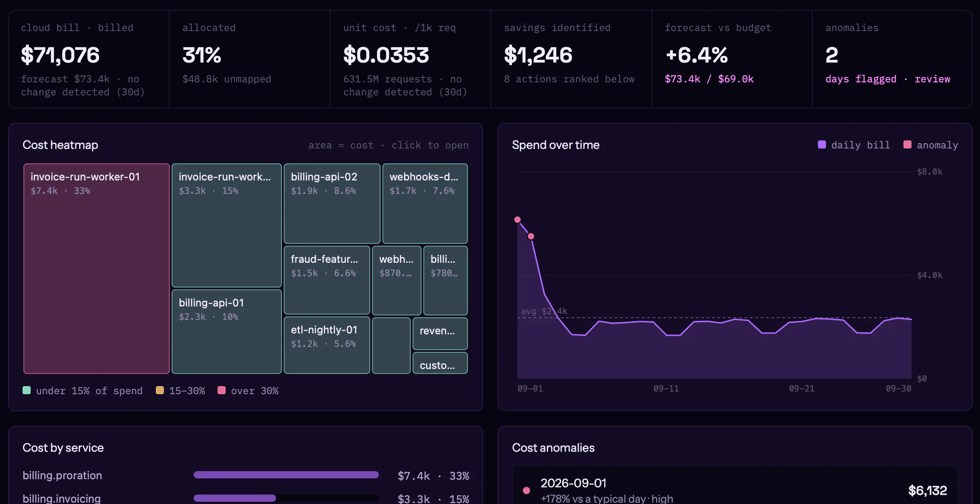Click the '8 actions ranked below' text
Screen dimensions: 980x504
pos(569,79)
